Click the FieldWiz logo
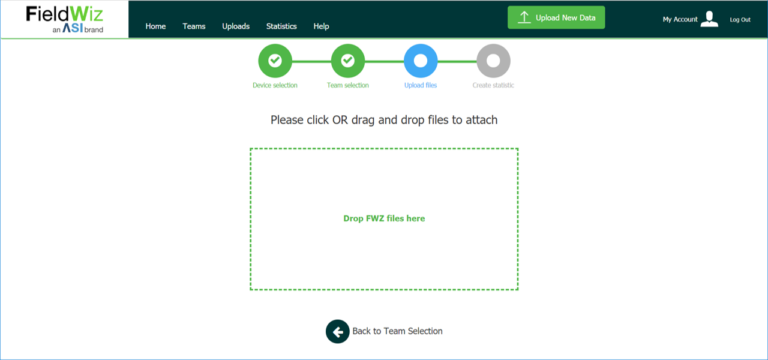This screenshot has width=768, height=360. point(65,20)
